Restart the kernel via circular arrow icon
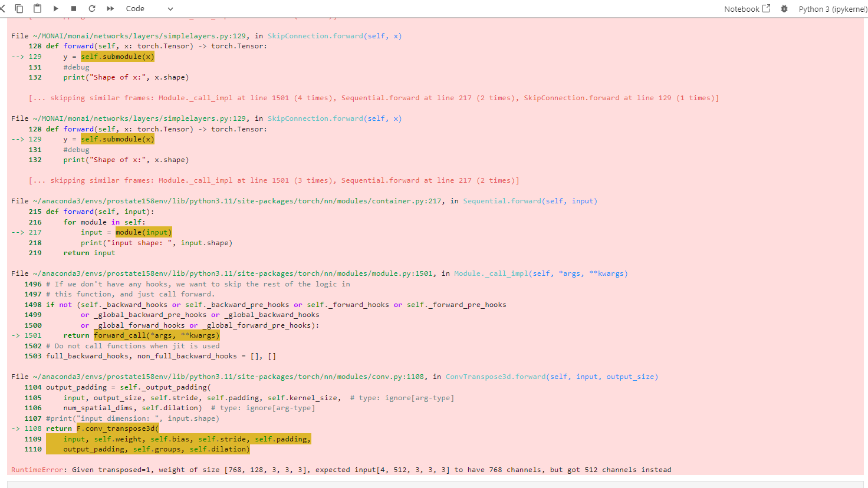Viewport: 868px width, 488px height. pyautogui.click(x=92, y=8)
